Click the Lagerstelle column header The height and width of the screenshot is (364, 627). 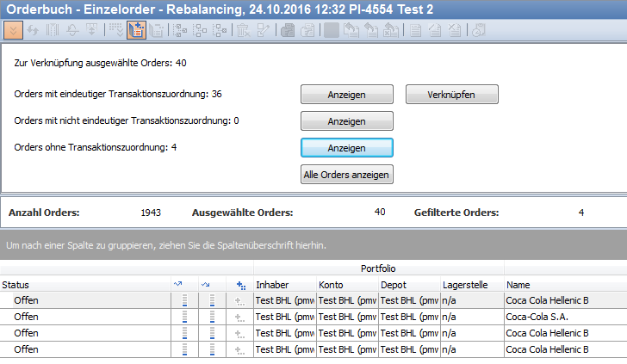(x=471, y=285)
